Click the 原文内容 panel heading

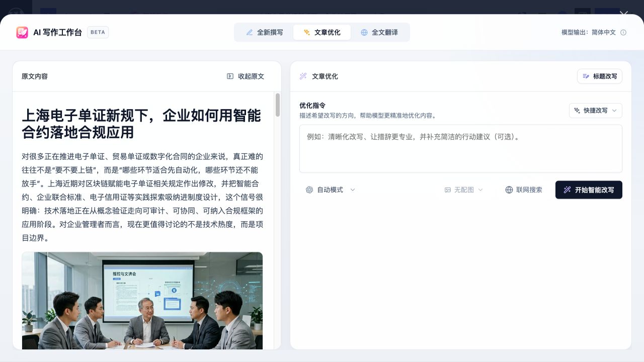tap(35, 76)
